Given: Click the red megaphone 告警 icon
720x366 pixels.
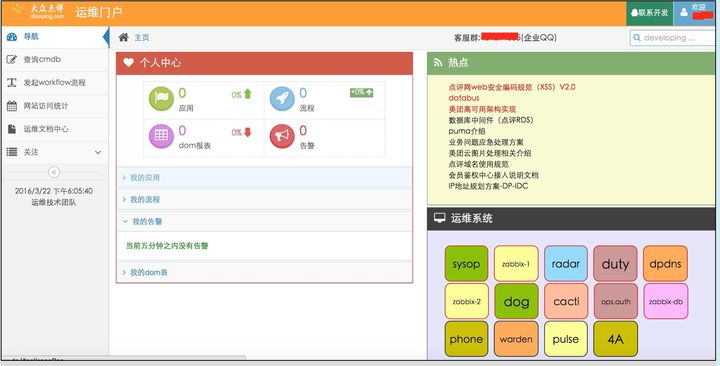Looking at the screenshot, I should pyautogui.click(x=282, y=136).
